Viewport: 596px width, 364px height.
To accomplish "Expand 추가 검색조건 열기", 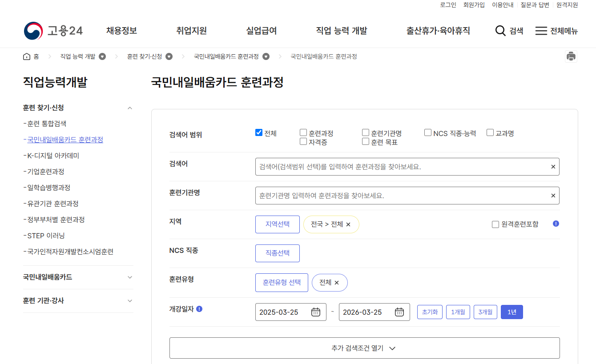I will click(364, 348).
